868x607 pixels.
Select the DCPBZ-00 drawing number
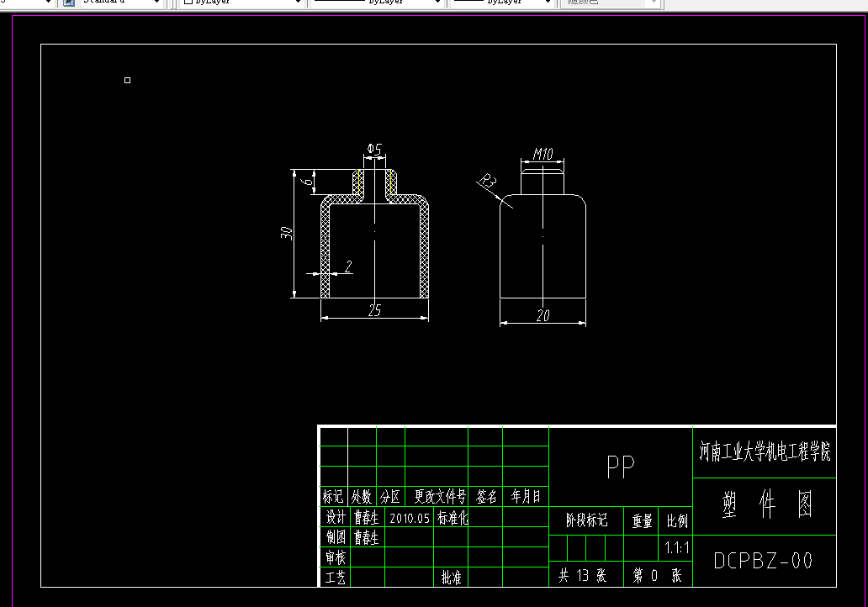point(763,561)
